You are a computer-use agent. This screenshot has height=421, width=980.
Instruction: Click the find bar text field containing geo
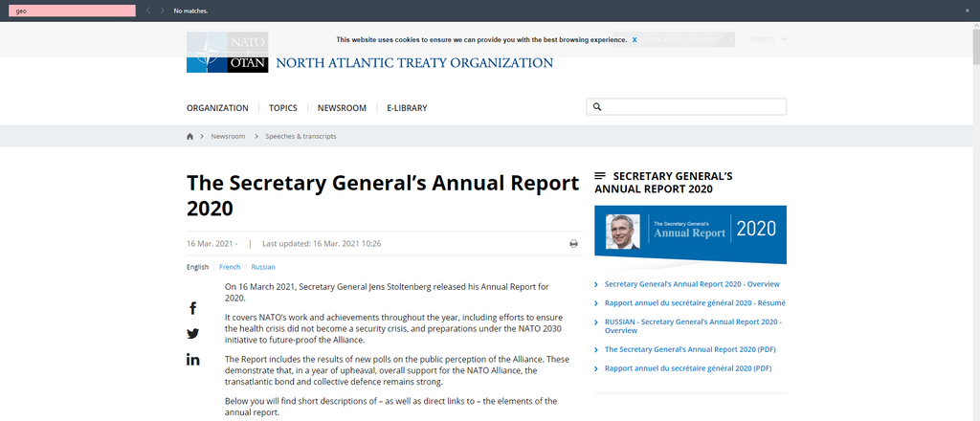pyautogui.click(x=72, y=11)
